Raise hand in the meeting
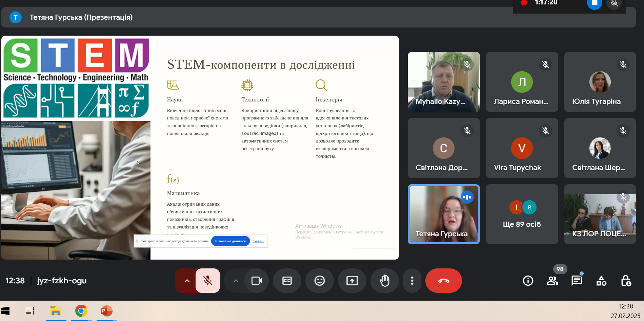The width and height of the screenshot is (644, 321). pyautogui.click(x=384, y=281)
